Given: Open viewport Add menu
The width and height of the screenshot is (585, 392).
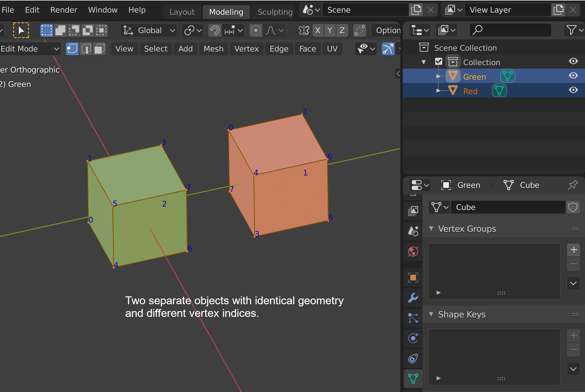Looking at the screenshot, I should (x=185, y=49).
